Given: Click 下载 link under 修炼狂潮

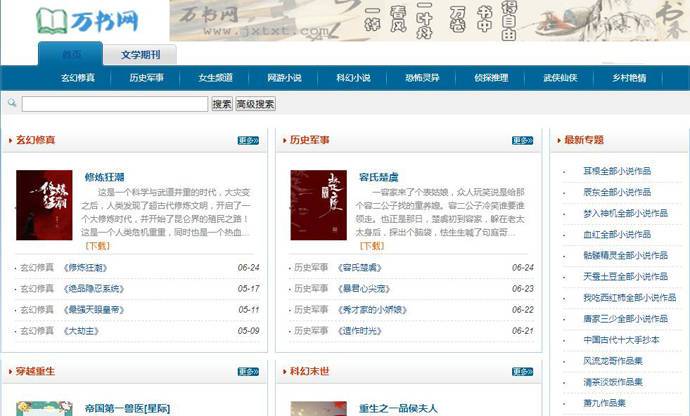Looking at the screenshot, I should coord(98,245).
